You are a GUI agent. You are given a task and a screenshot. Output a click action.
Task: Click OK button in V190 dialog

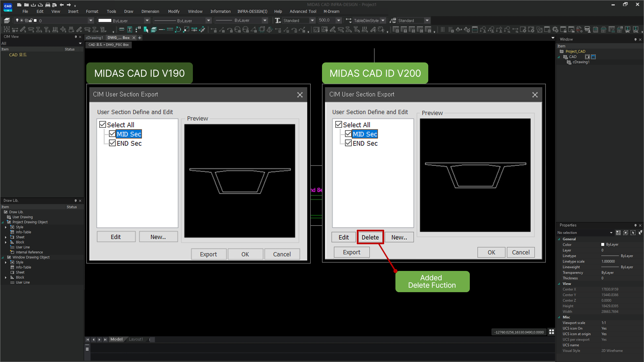[245, 254]
